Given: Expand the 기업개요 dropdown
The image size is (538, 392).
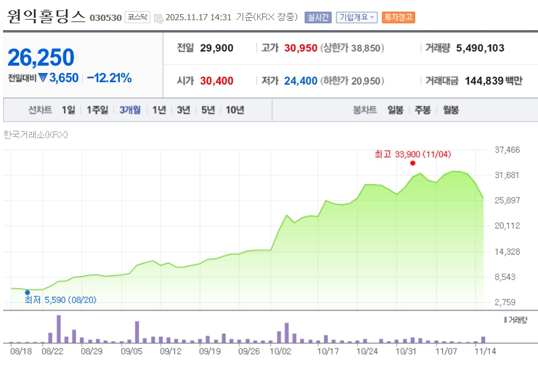Looking at the screenshot, I should (356, 17).
